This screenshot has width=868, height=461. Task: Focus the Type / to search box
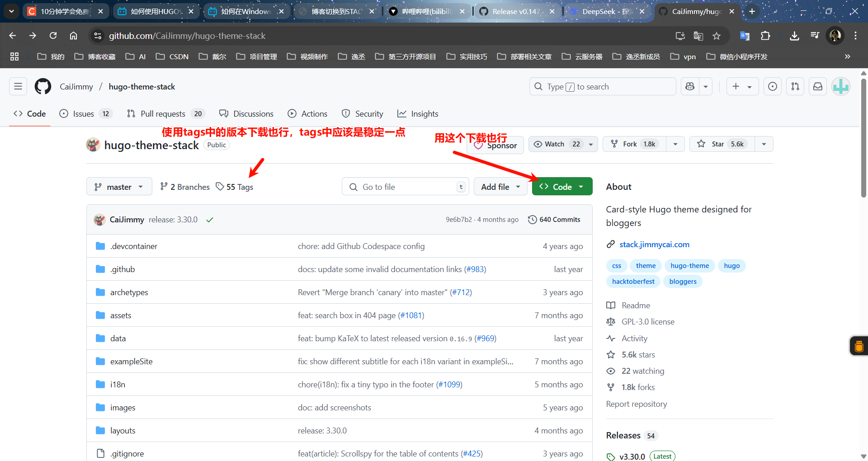(x=603, y=86)
